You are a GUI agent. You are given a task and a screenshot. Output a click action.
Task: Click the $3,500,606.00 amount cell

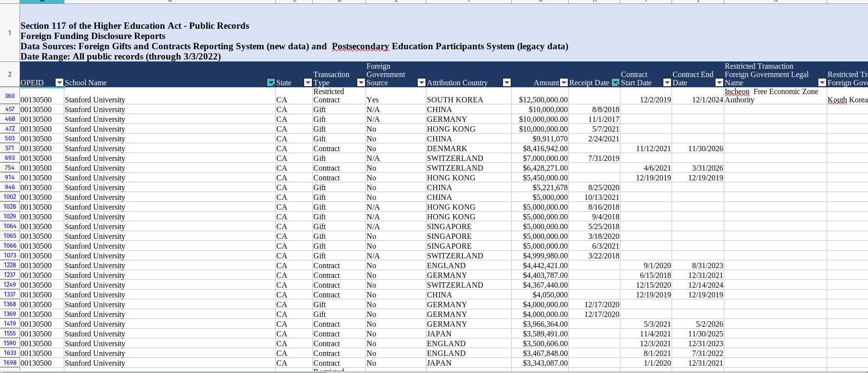pos(540,344)
